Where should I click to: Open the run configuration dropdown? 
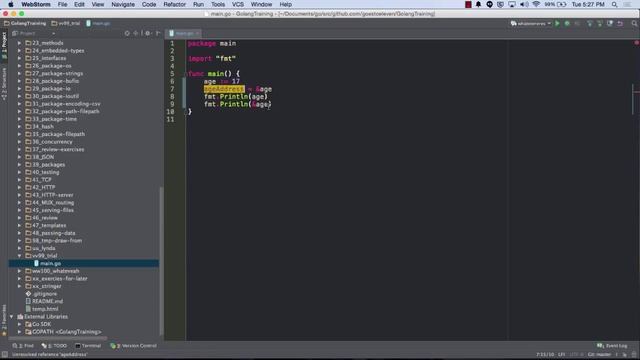coord(531,24)
